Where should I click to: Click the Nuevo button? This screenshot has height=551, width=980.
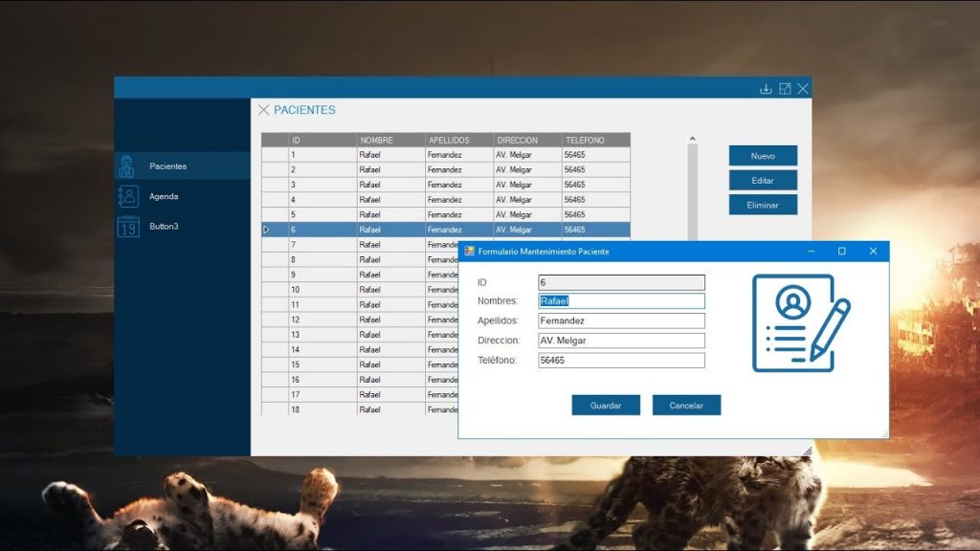click(x=763, y=155)
